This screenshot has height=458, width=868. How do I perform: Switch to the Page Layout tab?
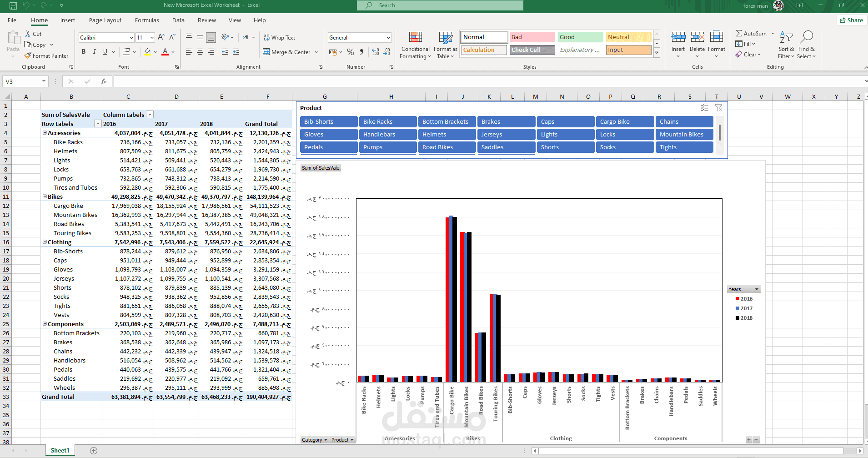pyautogui.click(x=105, y=20)
